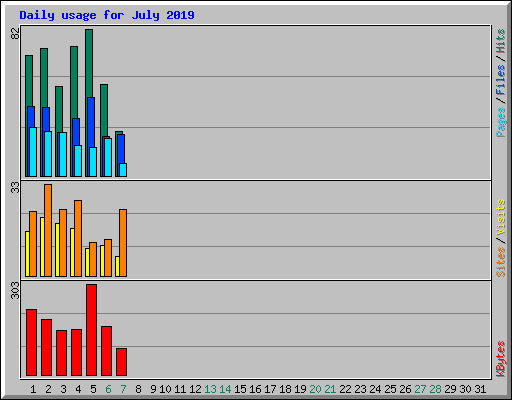Click the green hits bar for day 1
The image size is (512, 400).
tap(29, 81)
